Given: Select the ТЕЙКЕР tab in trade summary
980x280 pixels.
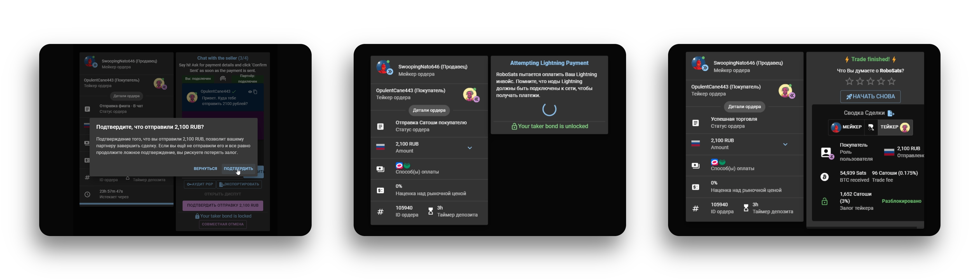Looking at the screenshot, I should click(x=895, y=127).
